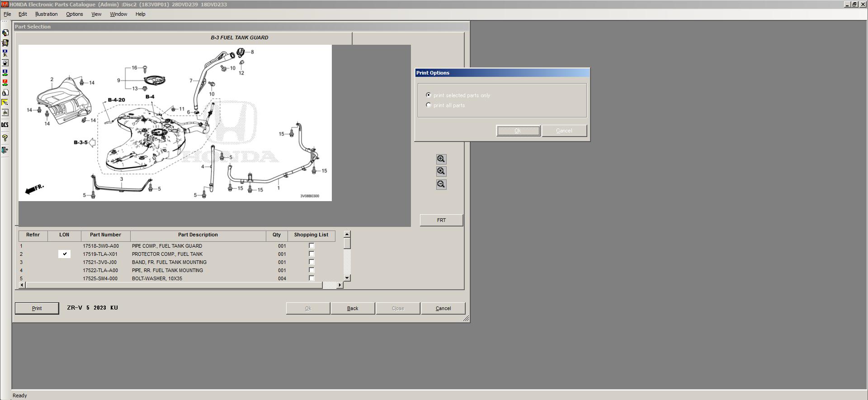Click parts list horizontal scroll left arrow
This screenshot has width=868, height=400.
point(22,285)
